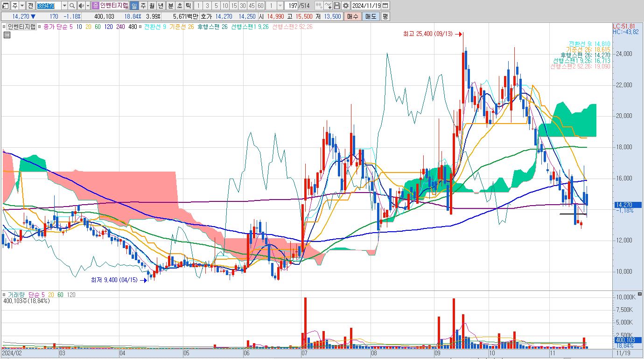
Task: Select the 일 daily period toggle
Action: click(134, 6)
